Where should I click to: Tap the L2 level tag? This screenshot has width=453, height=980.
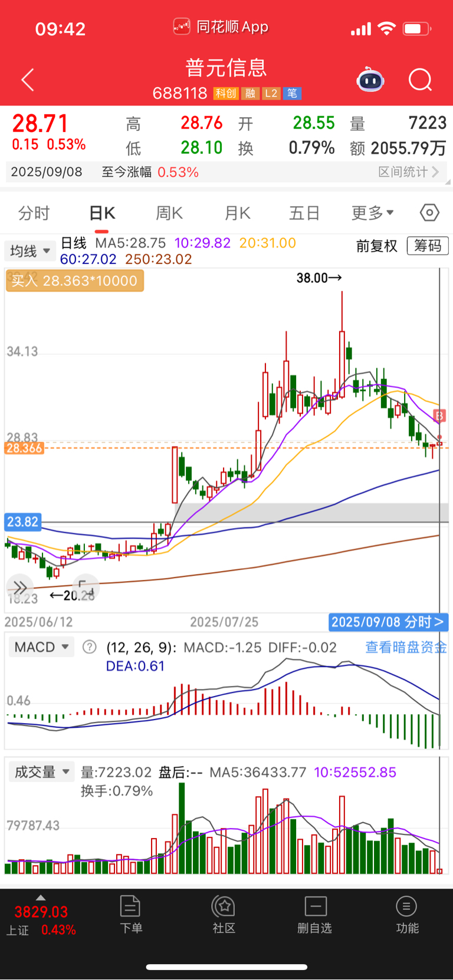(271, 93)
